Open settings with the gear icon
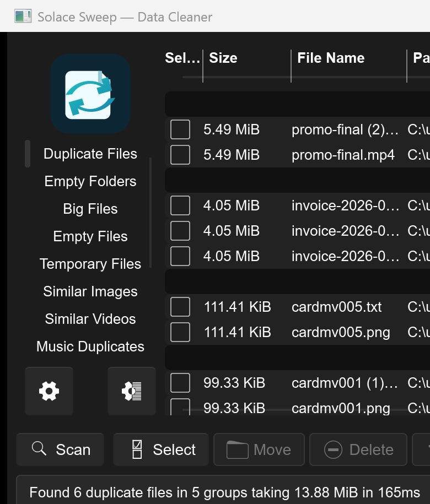This screenshot has width=430, height=504. coord(49,391)
